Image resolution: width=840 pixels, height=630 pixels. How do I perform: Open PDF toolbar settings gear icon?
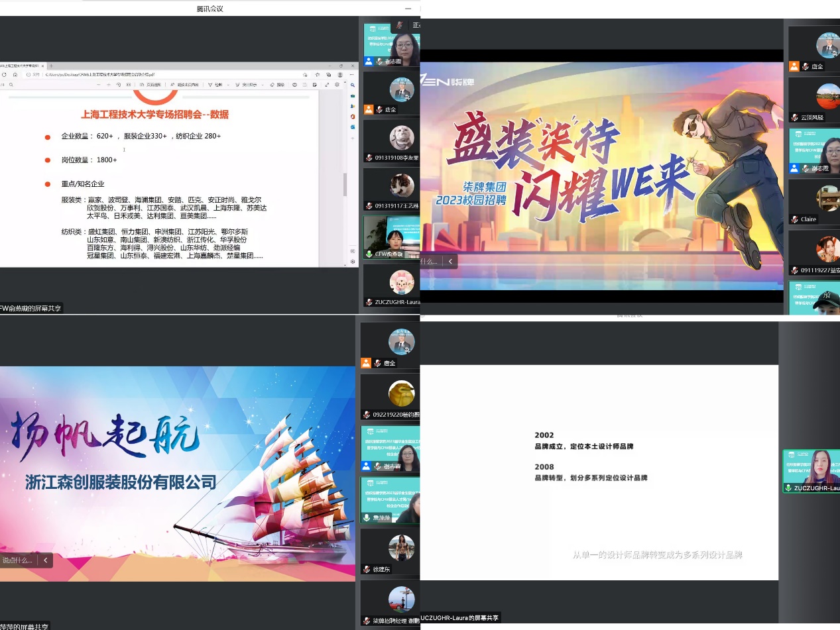[337, 85]
